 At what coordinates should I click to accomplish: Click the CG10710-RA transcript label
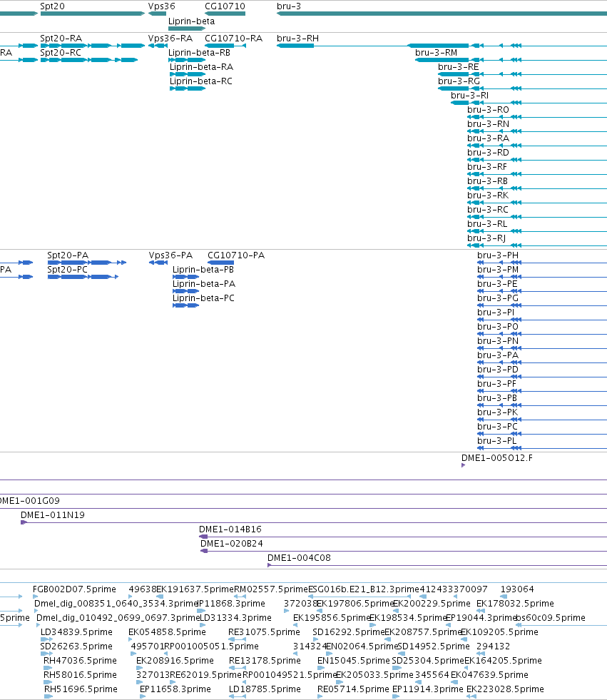click(233, 39)
